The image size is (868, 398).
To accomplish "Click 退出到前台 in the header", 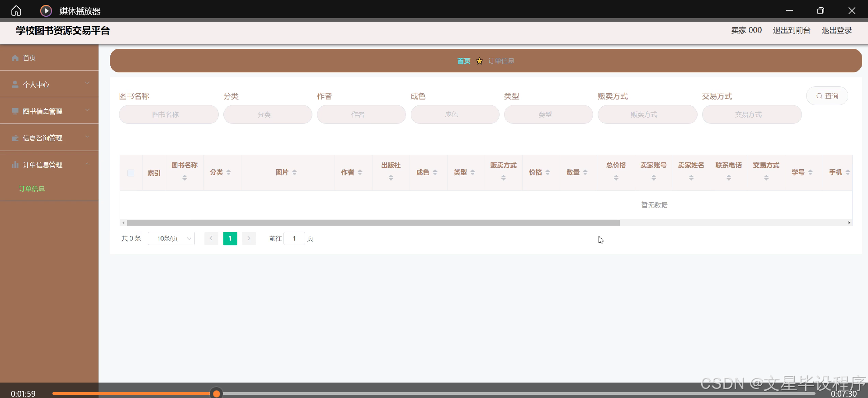I will [792, 30].
